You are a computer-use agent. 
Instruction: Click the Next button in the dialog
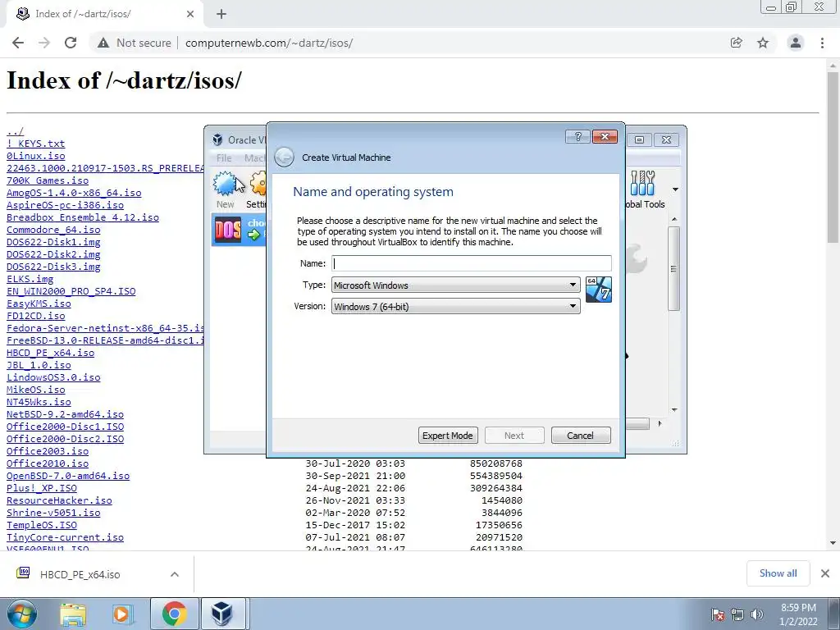click(x=514, y=436)
